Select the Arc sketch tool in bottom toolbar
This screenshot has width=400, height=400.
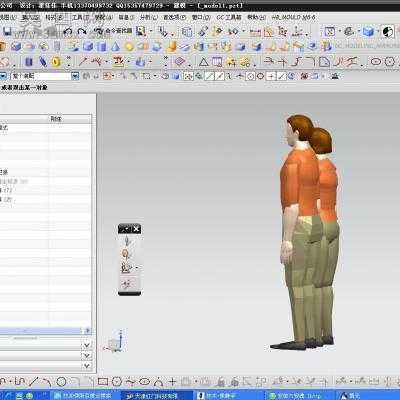pyautogui.click(x=47, y=382)
